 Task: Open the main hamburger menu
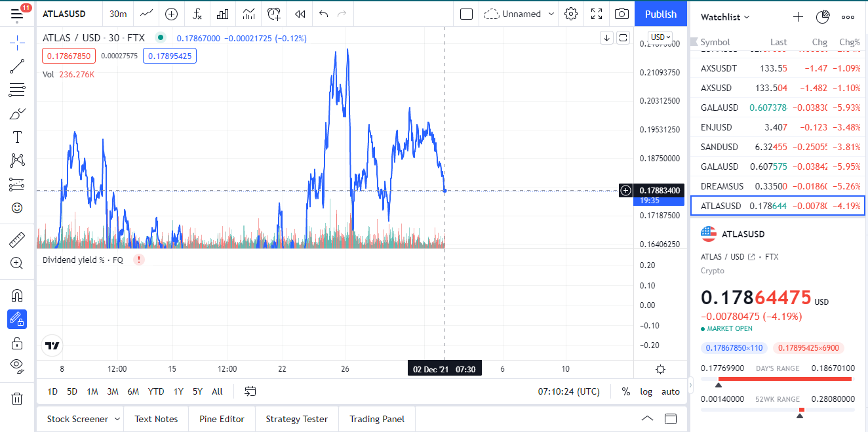click(x=17, y=14)
